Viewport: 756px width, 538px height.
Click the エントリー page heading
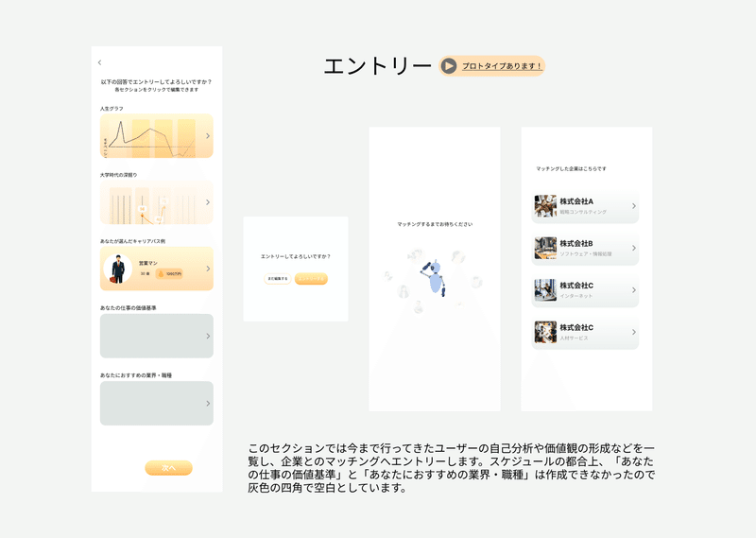(377, 66)
